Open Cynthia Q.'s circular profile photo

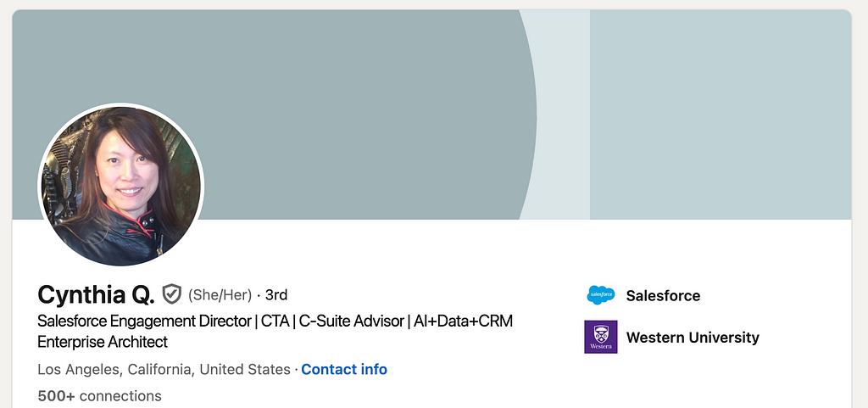pyautogui.click(x=121, y=186)
